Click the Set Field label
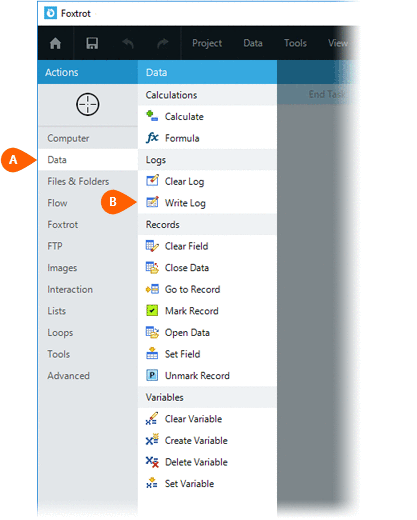Image resolution: width=417 pixels, height=520 pixels. coord(182,354)
